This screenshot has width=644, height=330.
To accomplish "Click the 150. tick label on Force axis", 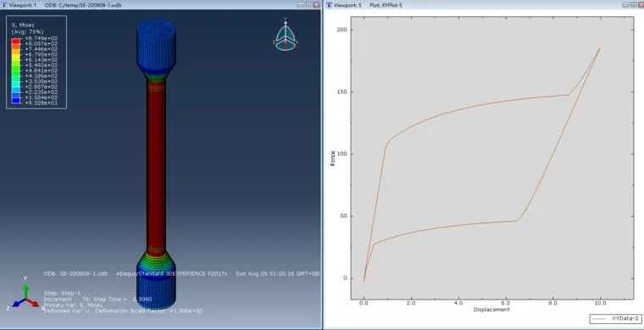I will point(343,92).
